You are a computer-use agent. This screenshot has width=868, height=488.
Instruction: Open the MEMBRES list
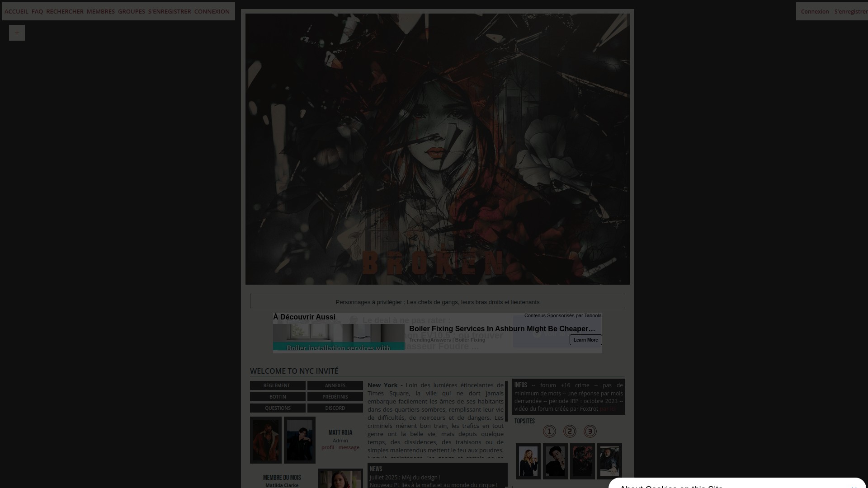click(101, 11)
